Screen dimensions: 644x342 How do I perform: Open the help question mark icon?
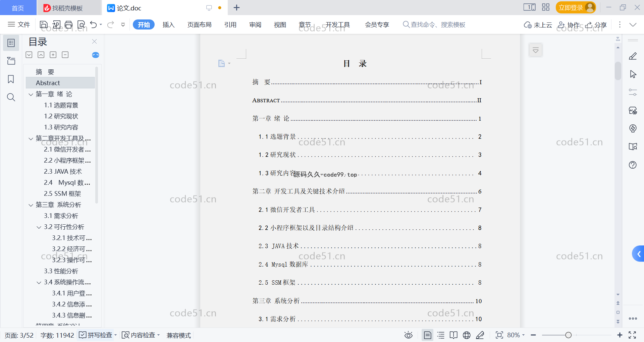(x=633, y=165)
